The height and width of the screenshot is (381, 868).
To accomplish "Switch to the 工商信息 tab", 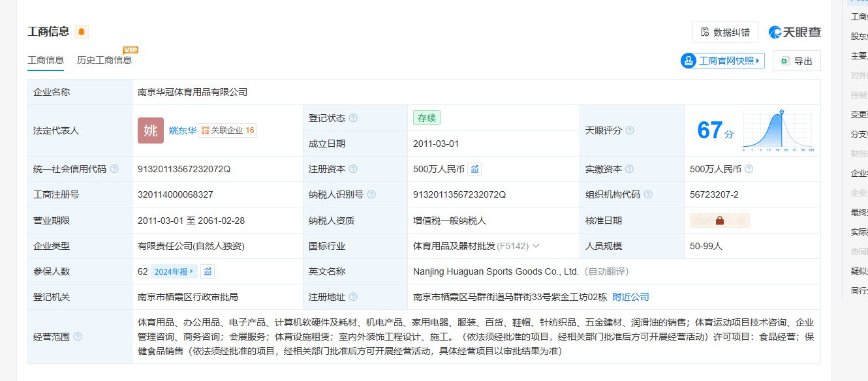I will tap(46, 60).
